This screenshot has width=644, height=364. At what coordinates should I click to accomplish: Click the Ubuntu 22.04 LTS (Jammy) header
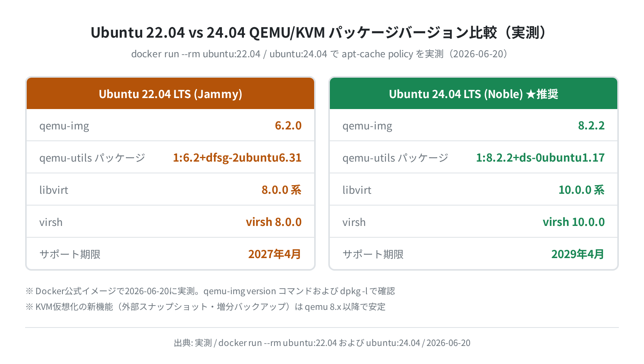170,94
